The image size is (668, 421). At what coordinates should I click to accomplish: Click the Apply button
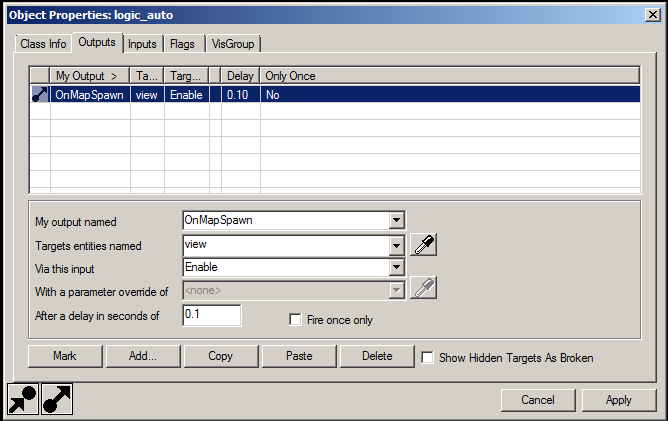pyautogui.click(x=619, y=399)
